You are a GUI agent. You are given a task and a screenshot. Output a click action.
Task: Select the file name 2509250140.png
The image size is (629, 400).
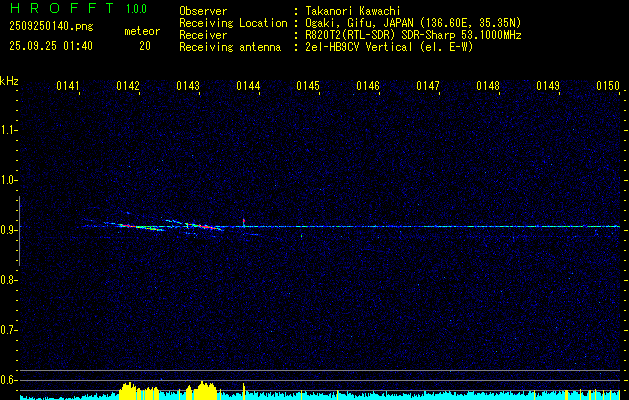click(51, 26)
